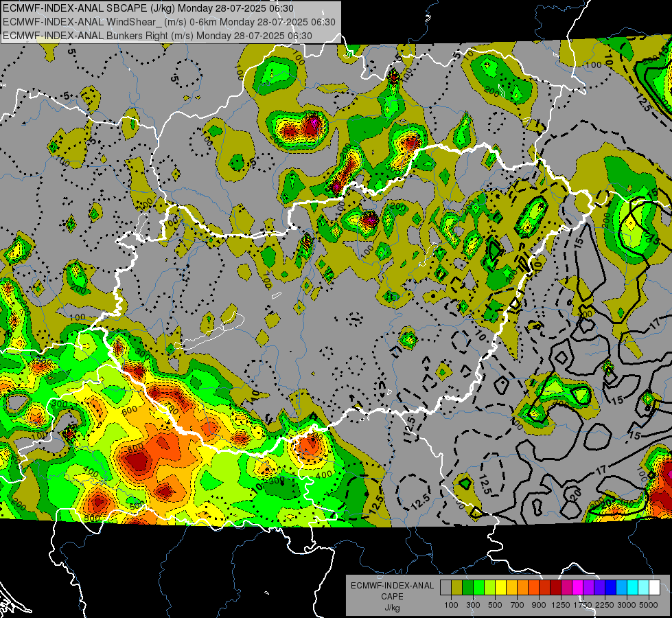Click the CAPE label in the legend
672x618 pixels.
click(392, 597)
